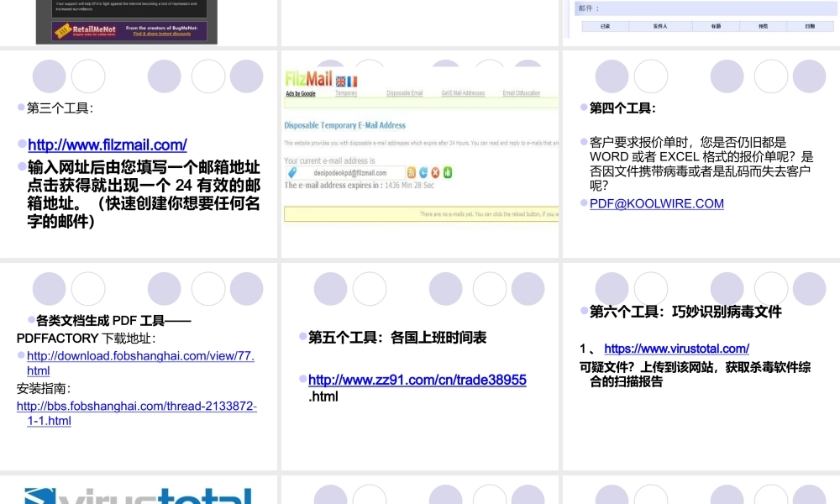Screen dimensions: 840x504
Task: Click the filzmail.com address input field
Action: pyautogui.click(x=345, y=172)
